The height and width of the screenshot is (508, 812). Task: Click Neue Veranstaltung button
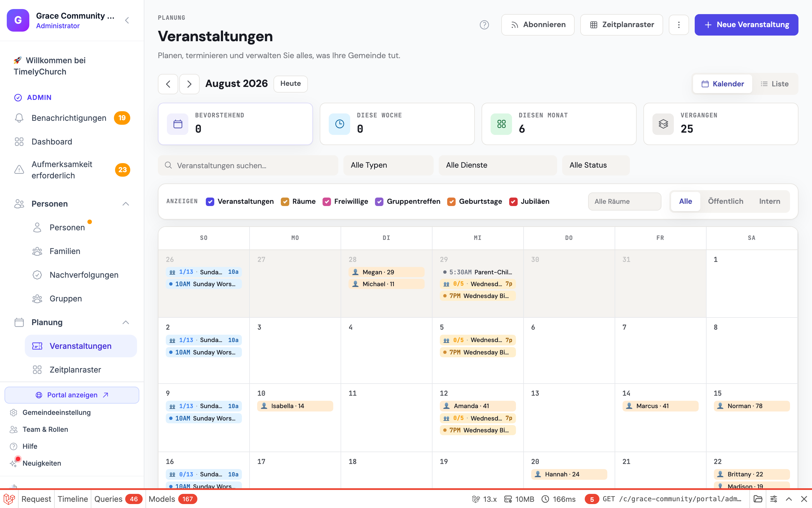[x=746, y=25]
